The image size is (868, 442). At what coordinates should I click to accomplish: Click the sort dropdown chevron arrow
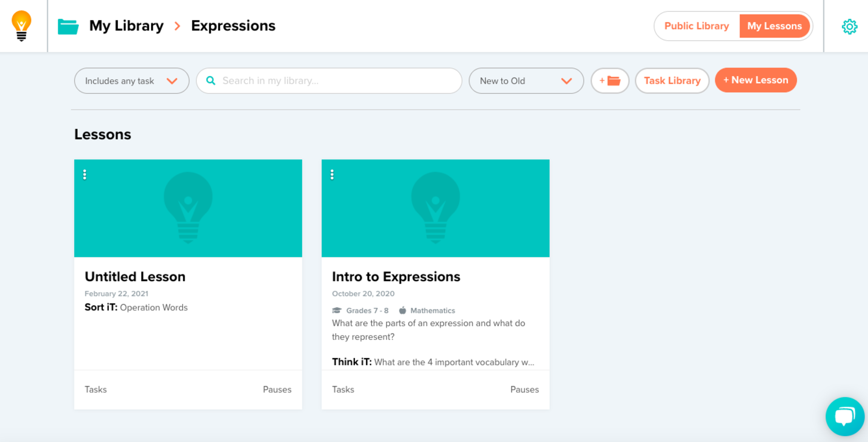pyautogui.click(x=566, y=81)
